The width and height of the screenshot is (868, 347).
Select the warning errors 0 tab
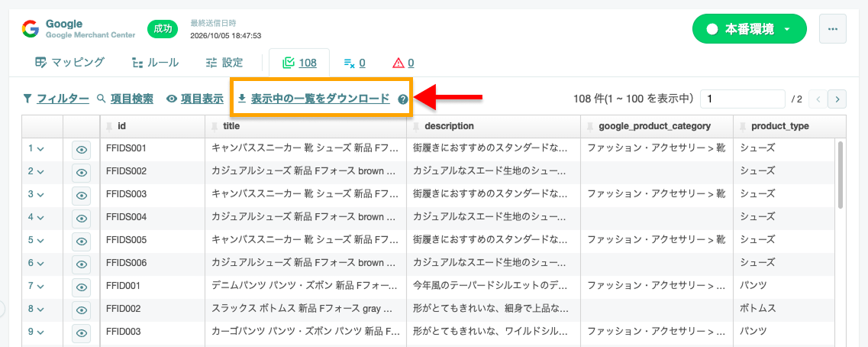tap(403, 63)
